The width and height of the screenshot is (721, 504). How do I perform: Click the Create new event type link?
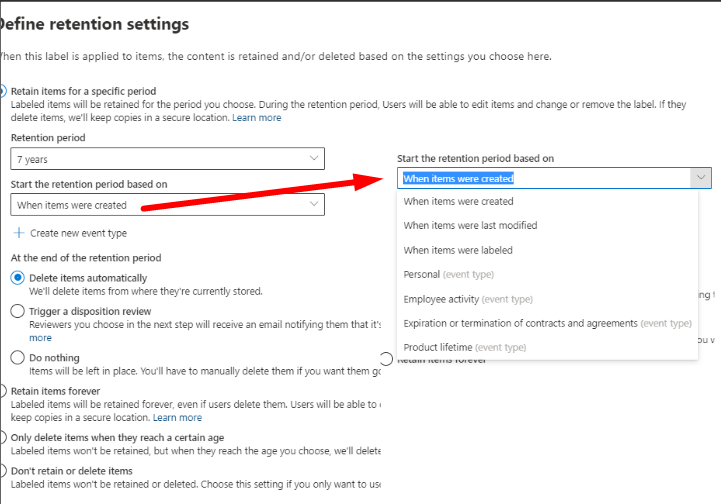click(78, 233)
